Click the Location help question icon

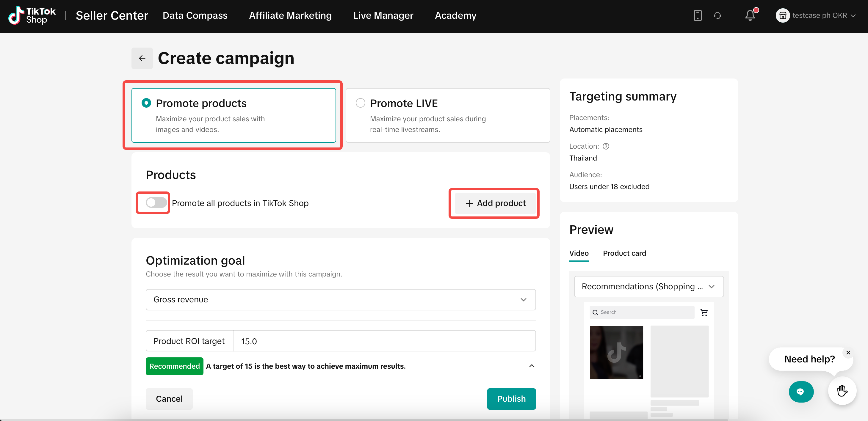(x=606, y=146)
